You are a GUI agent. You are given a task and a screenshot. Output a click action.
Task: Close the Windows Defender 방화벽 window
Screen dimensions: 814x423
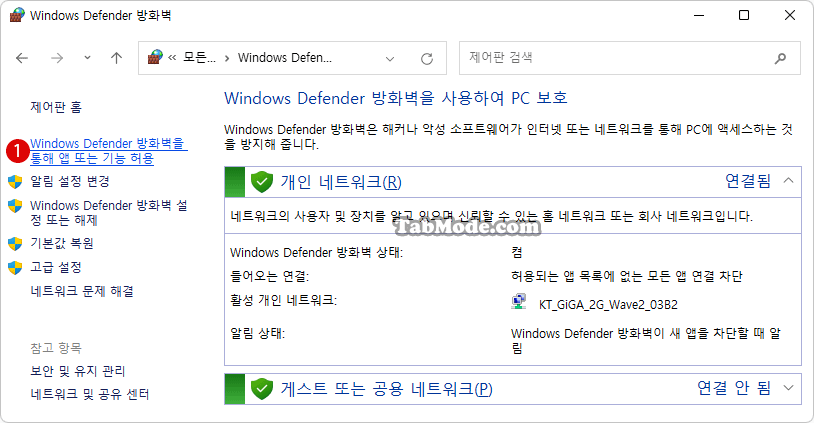tap(790, 15)
